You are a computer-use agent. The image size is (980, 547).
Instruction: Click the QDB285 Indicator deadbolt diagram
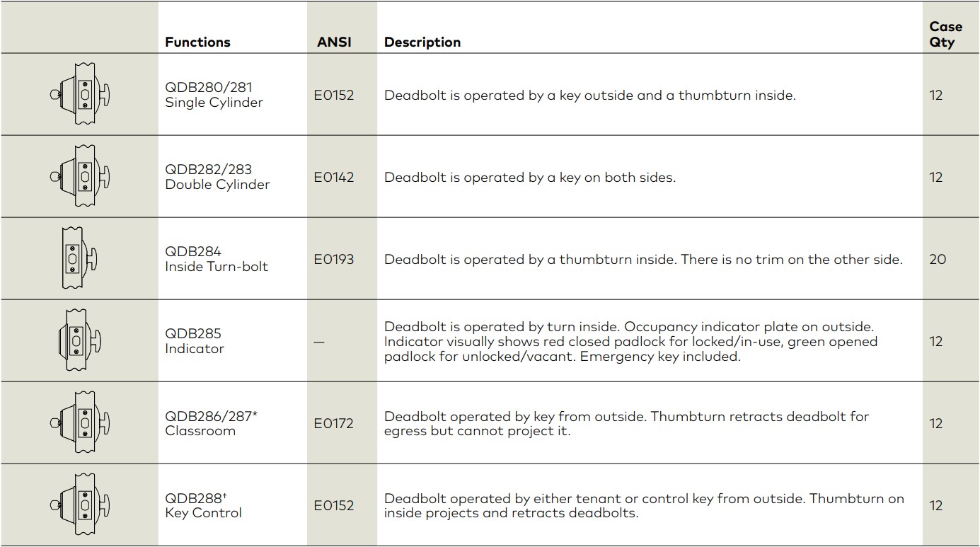[x=80, y=341]
